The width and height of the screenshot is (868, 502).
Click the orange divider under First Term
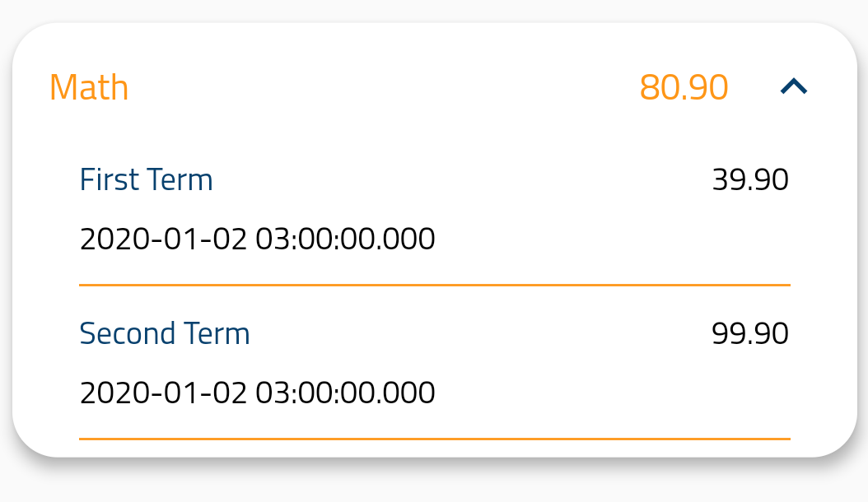(x=434, y=284)
